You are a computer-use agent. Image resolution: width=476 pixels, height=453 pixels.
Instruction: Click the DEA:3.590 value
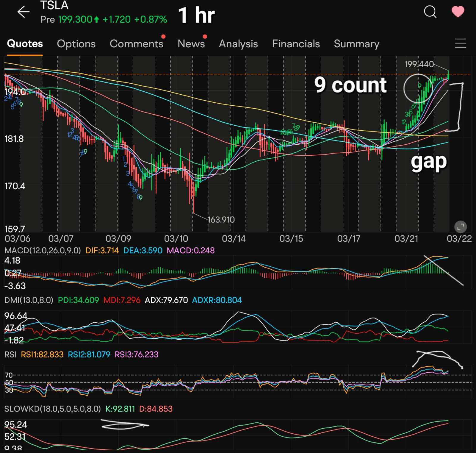pos(143,250)
